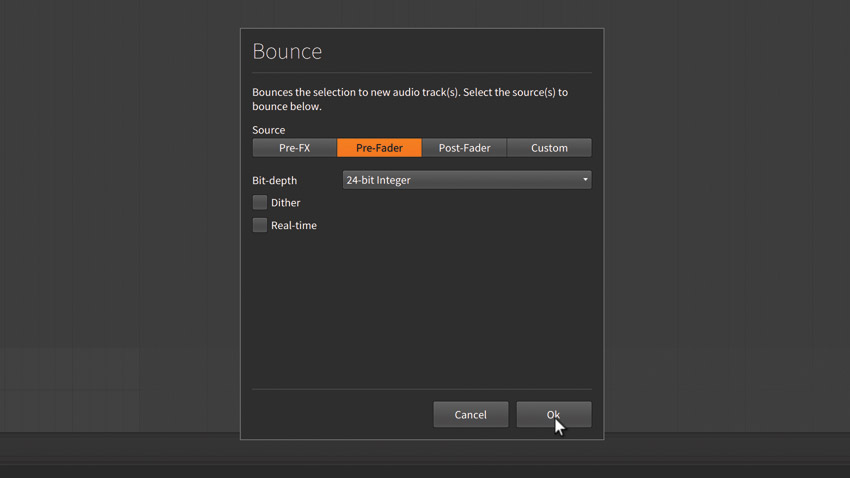The image size is (850, 478).
Task: Switch source to Custom
Action: point(549,147)
